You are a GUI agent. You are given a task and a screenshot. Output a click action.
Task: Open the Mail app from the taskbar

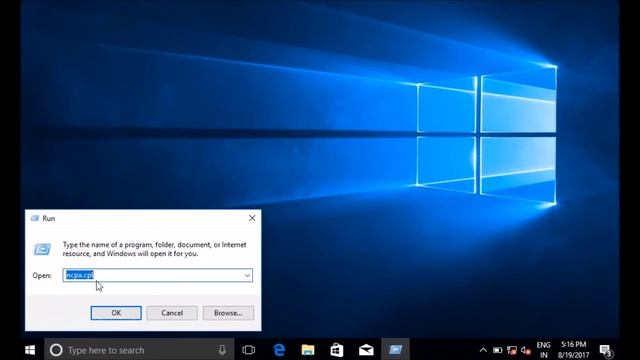tap(366, 350)
